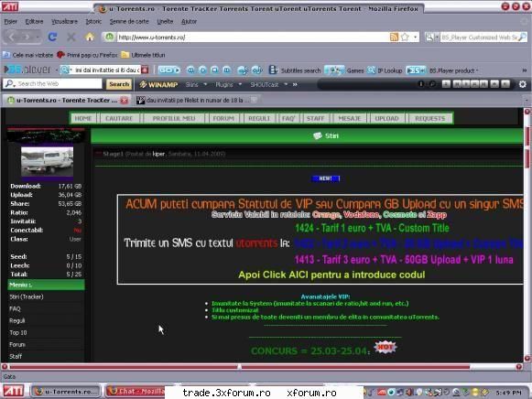
Task: Switch to u-Torrents.ro taskbar window
Action: coord(66,392)
